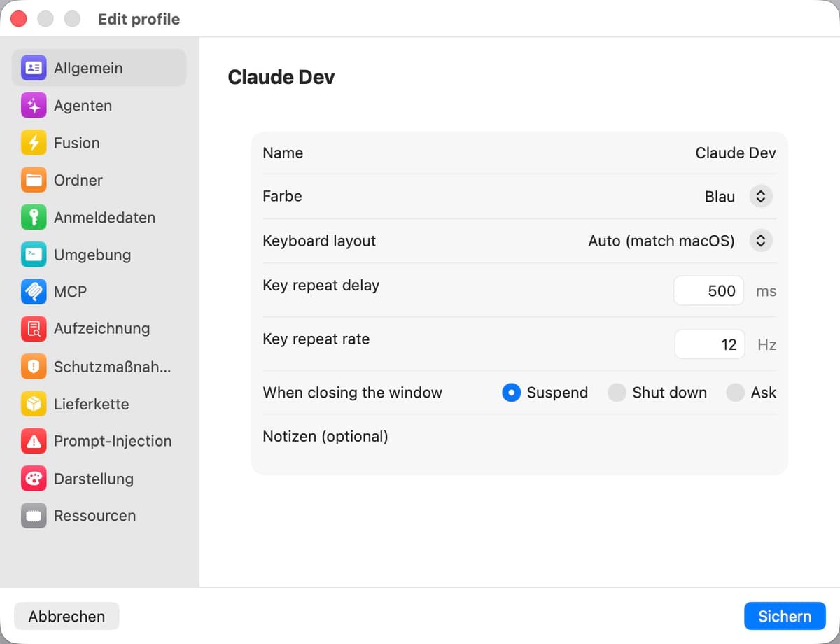Select the Suspend radio button

coord(512,393)
